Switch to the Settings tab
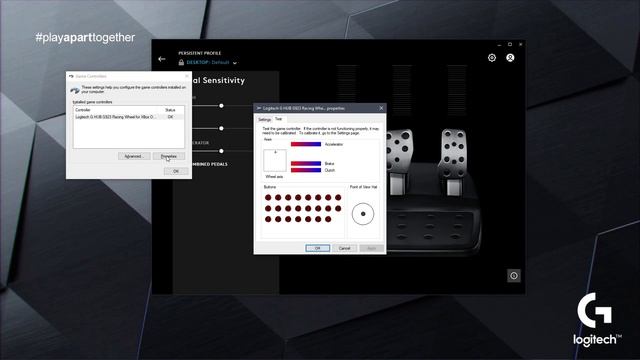The image size is (640, 360). [x=264, y=120]
